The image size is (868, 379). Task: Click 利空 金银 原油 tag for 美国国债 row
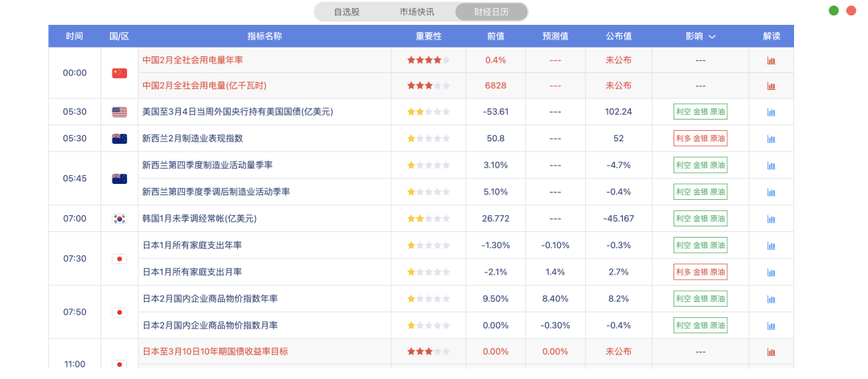700,112
